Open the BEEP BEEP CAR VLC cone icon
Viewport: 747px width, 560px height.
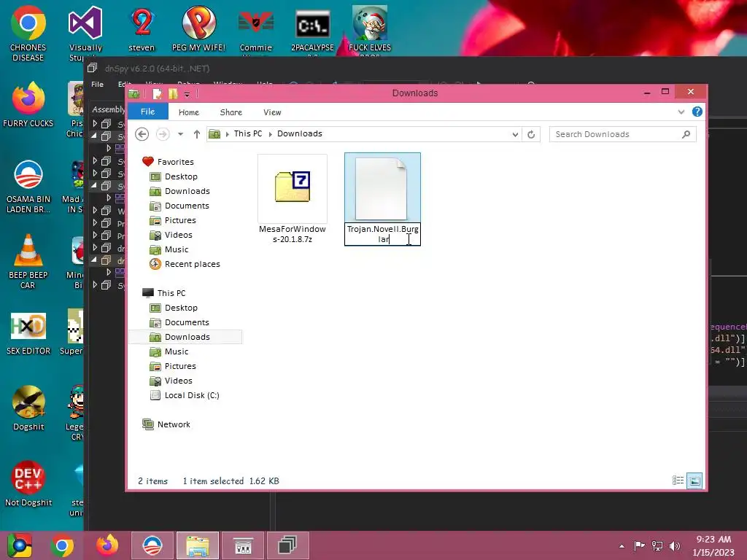pyautogui.click(x=28, y=261)
